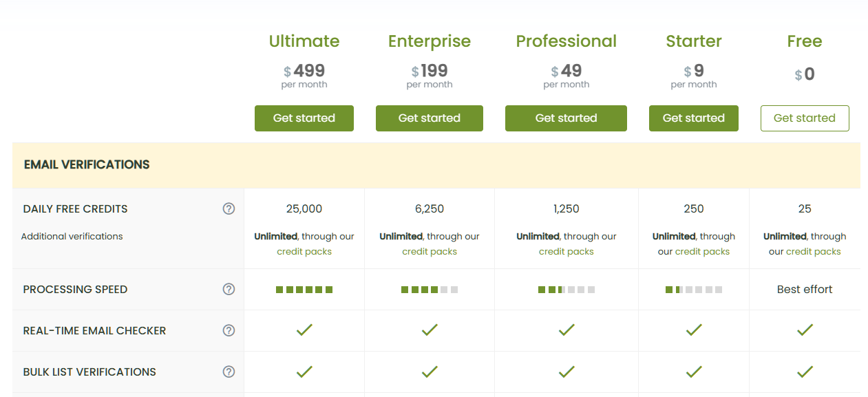The image size is (868, 397).
Task: Click the Email Verifications section header
Action: coord(87,165)
